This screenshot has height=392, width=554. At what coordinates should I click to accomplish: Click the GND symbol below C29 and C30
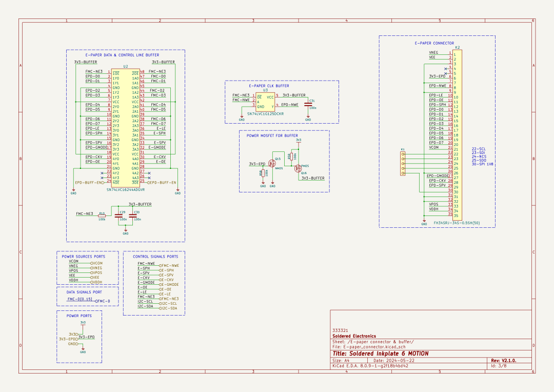tap(126, 232)
